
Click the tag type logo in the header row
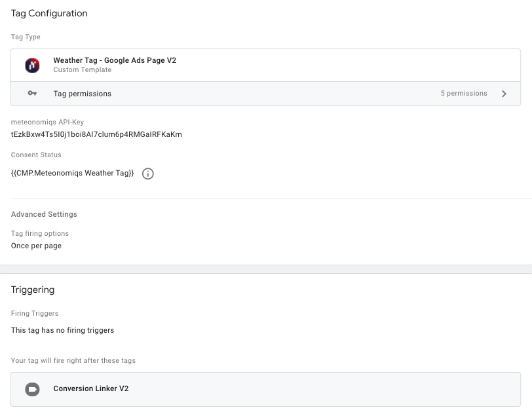[31, 65]
